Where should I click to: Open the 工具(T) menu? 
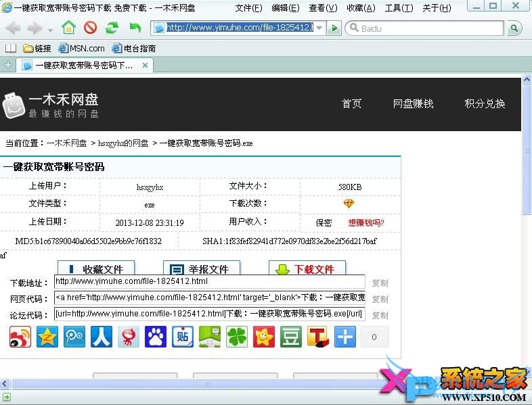(x=399, y=8)
